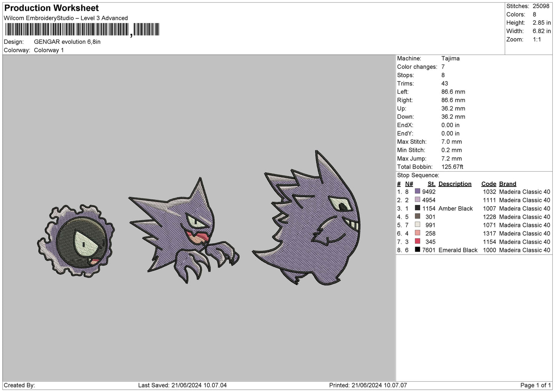Click the 'Last Saved: 21/06/2024 10.07.04' footer

point(182,385)
